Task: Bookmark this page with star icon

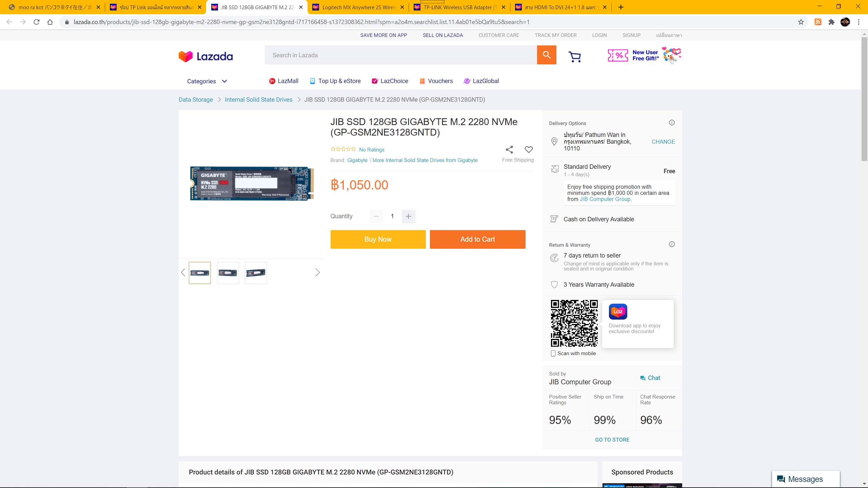Action: [x=801, y=22]
